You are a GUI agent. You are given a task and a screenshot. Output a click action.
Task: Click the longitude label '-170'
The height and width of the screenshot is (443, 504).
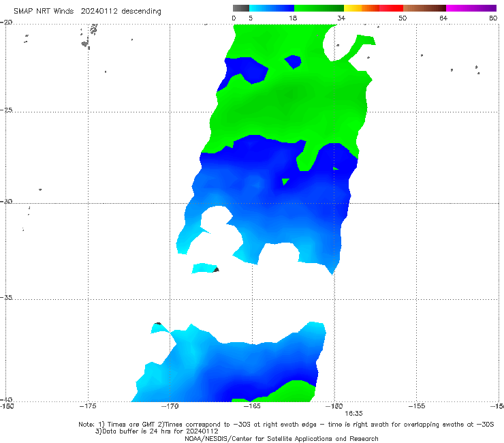(x=170, y=406)
